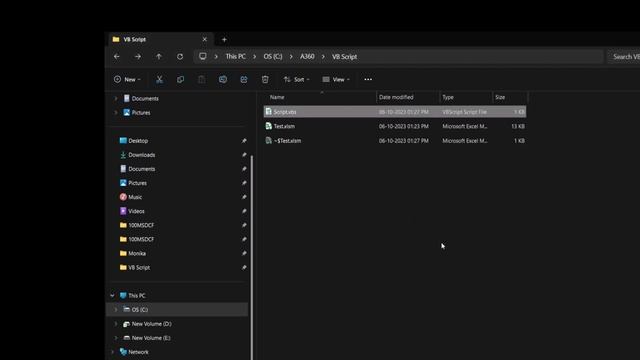Screen dimensions: 640x360
Task: Close the VB Script tab
Action: (x=204, y=39)
